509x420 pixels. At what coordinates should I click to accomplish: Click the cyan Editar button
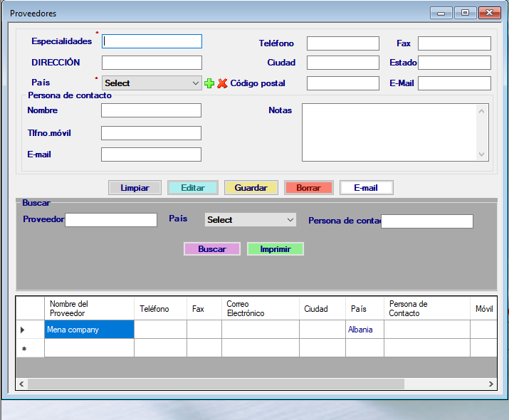(192, 188)
